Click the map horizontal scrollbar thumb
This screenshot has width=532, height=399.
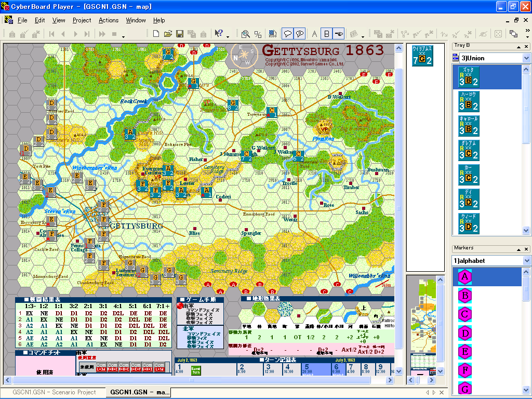tap(192, 380)
